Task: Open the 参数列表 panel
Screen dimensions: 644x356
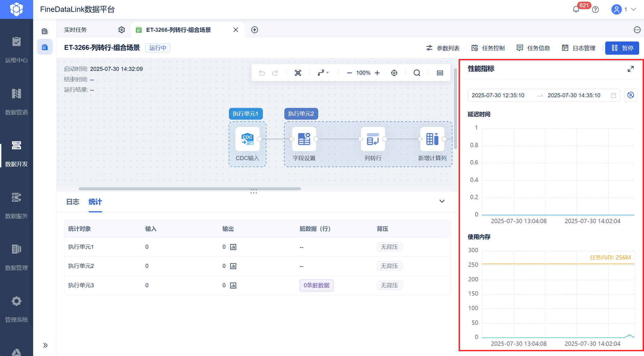Action: [x=443, y=48]
